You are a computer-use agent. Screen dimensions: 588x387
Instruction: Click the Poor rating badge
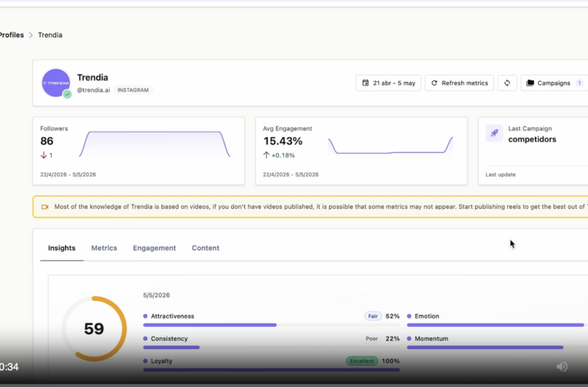point(371,339)
